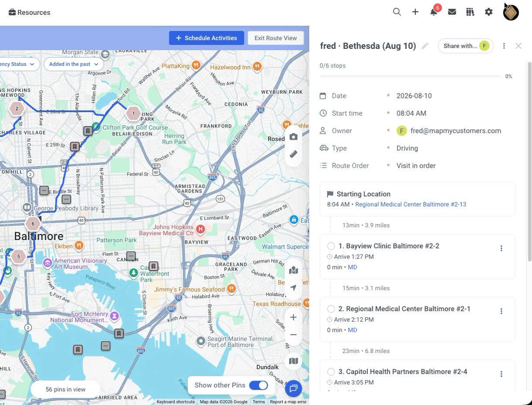Viewport: 532px width, 405px height.
Task: Click the American Visionary Art Museum marker
Action: click(x=48, y=263)
